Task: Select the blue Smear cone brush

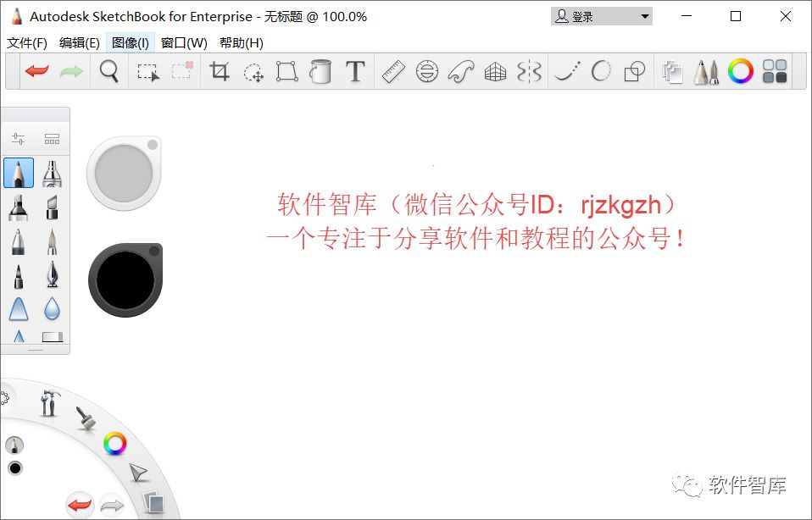Action: click(19, 309)
